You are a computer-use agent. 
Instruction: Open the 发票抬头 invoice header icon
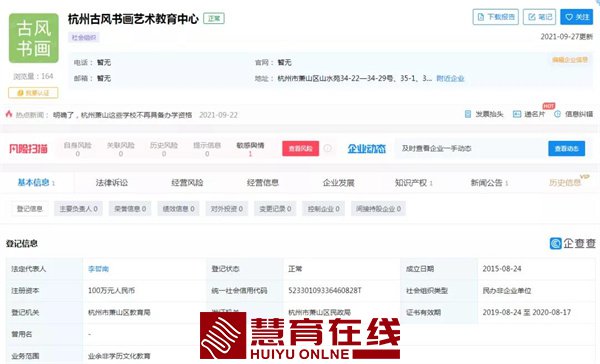(x=468, y=114)
